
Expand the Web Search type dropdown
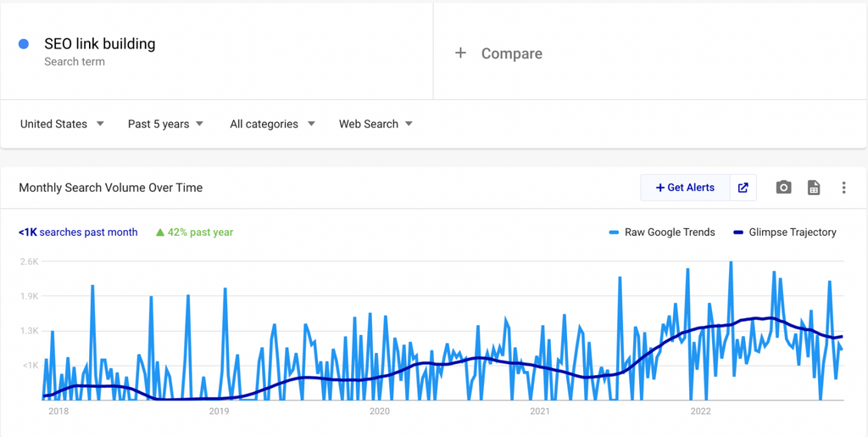point(376,124)
